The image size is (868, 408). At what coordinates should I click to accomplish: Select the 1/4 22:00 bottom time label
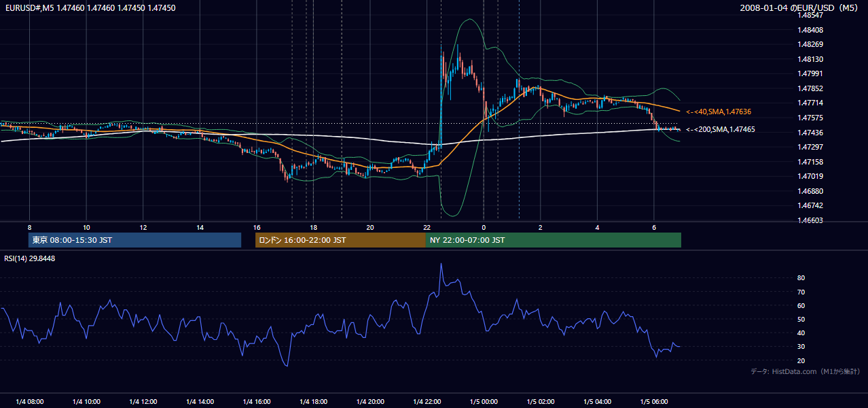[427, 401]
